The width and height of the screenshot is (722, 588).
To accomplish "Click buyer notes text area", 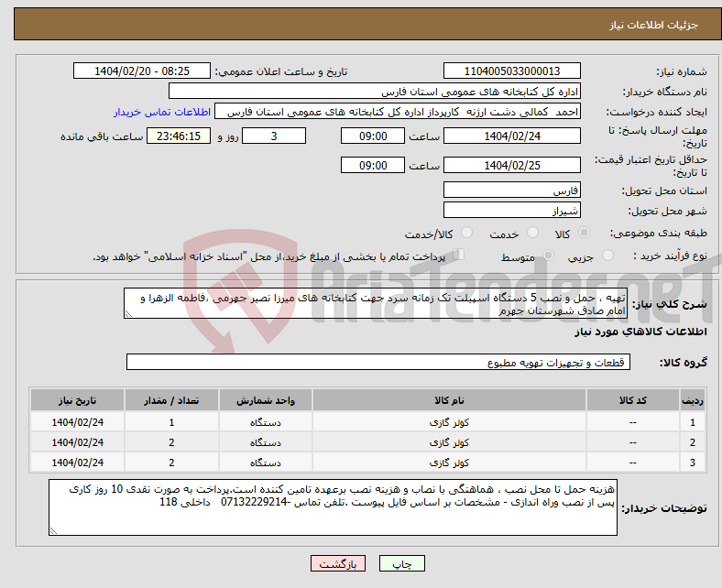I will pos(333,507).
